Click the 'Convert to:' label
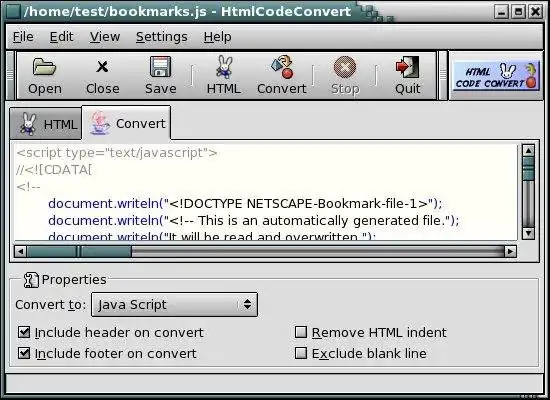The image size is (550, 400). pos(51,305)
